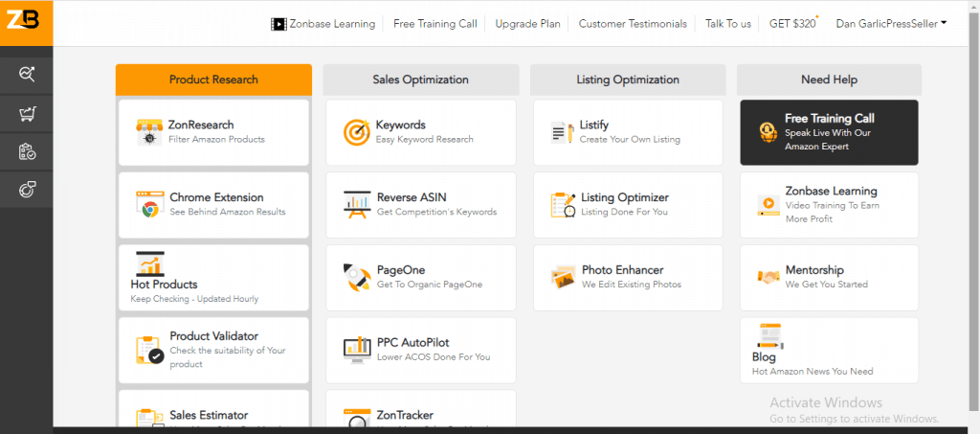Expand the Dan GarlicPressSeller account dropdown
This screenshot has height=434, width=980.
coord(891,24)
